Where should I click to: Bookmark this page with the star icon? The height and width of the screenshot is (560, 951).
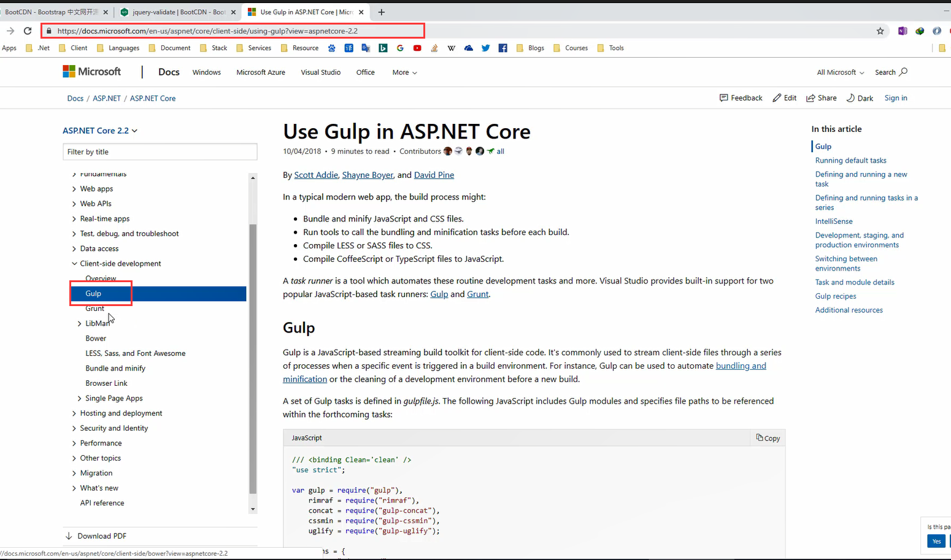(x=880, y=31)
